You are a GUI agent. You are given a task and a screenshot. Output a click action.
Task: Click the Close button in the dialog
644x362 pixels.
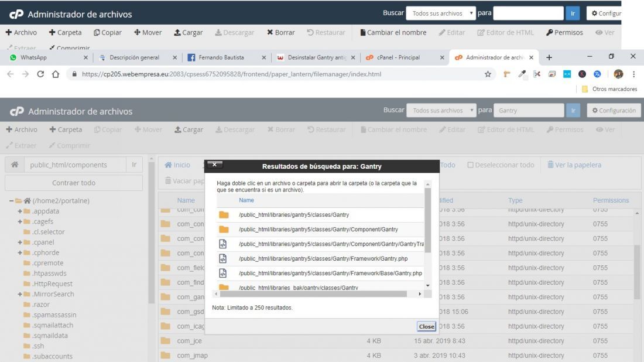[426, 326]
